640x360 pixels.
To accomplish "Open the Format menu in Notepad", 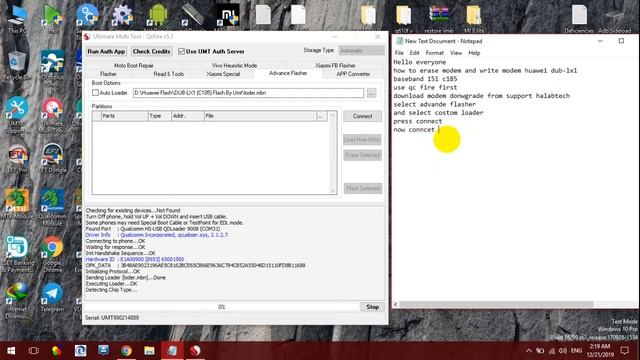I will 434,53.
